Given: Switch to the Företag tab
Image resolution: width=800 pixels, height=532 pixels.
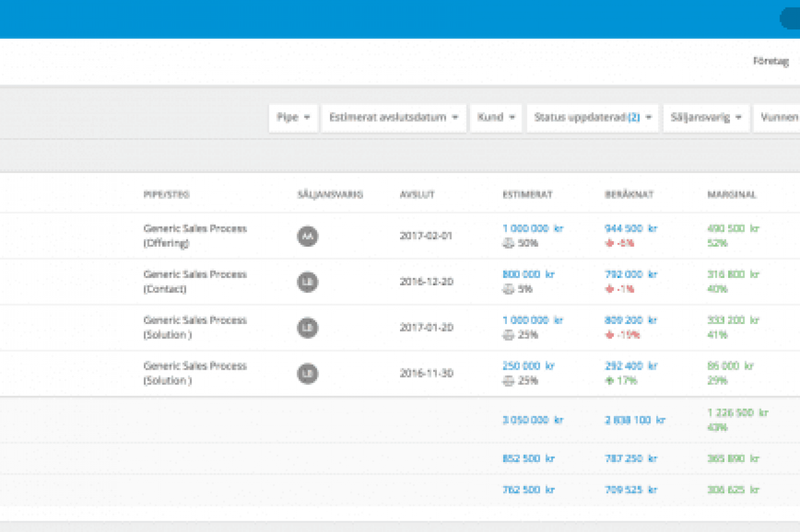Looking at the screenshot, I should pos(771,61).
